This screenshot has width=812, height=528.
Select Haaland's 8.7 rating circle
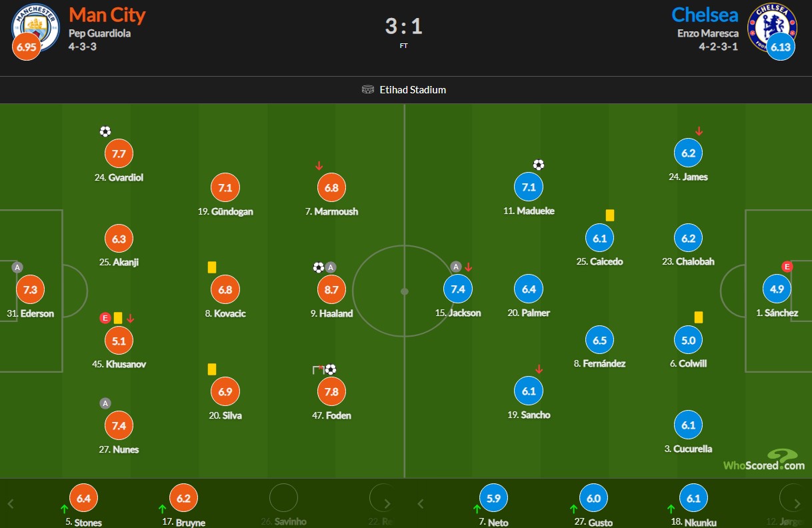[331, 289]
